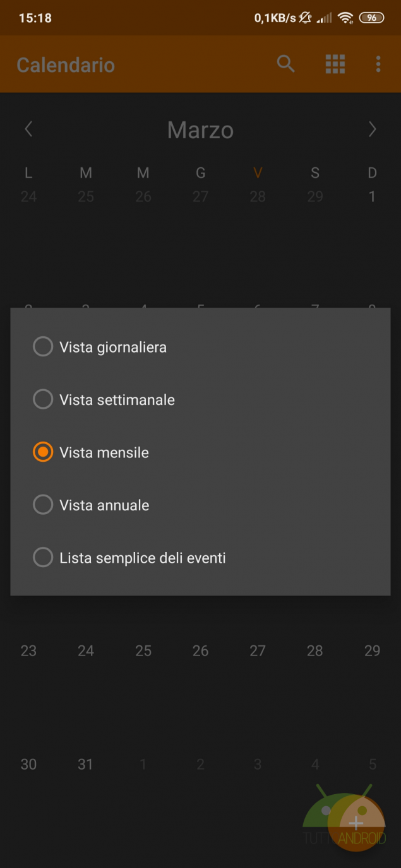Viewport: 401px width, 868px height.
Task: Tap the Calendario app title
Action: [66, 65]
